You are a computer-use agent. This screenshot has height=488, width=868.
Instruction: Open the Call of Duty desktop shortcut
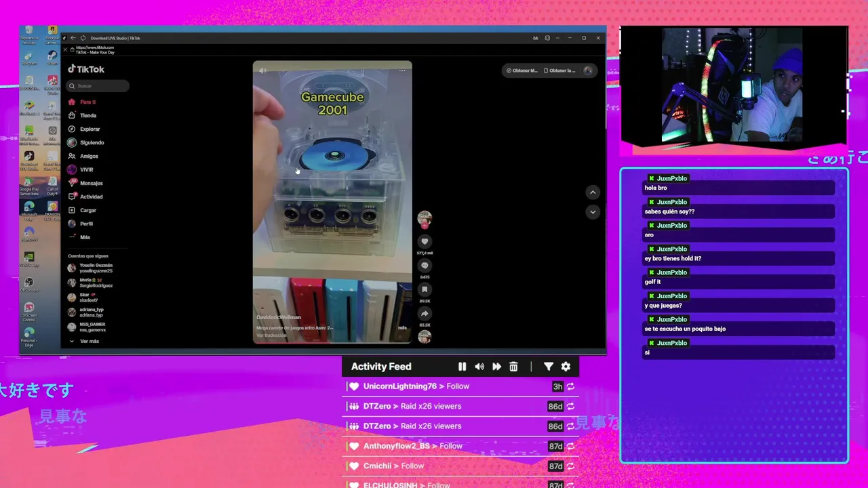(52, 184)
